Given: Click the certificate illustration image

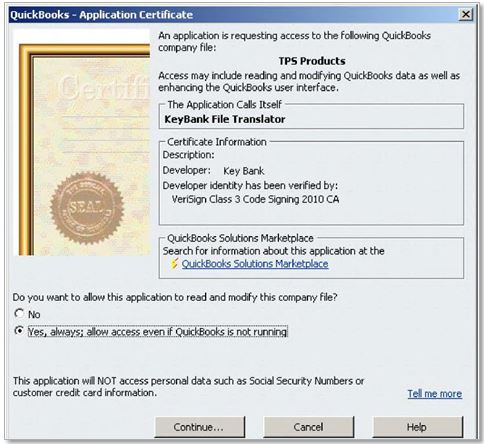Looking at the screenshot, I should click(82, 142).
